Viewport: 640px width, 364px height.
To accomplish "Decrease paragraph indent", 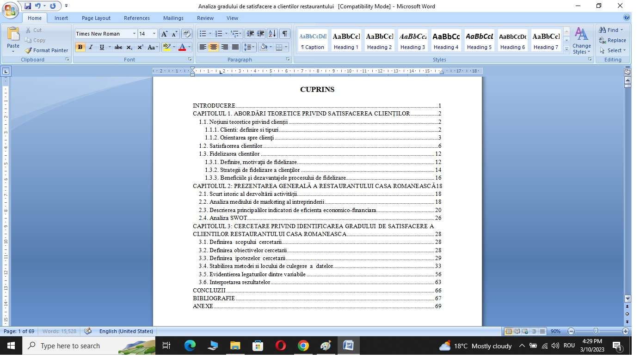I will tap(250, 34).
